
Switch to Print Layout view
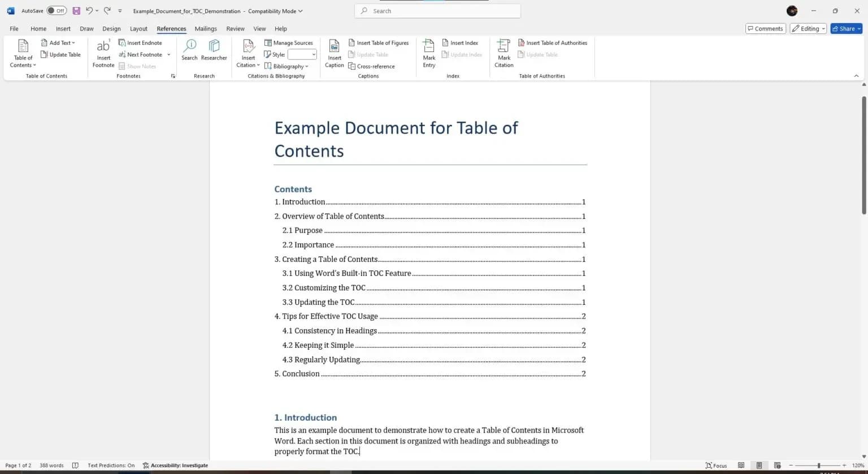[x=759, y=466]
